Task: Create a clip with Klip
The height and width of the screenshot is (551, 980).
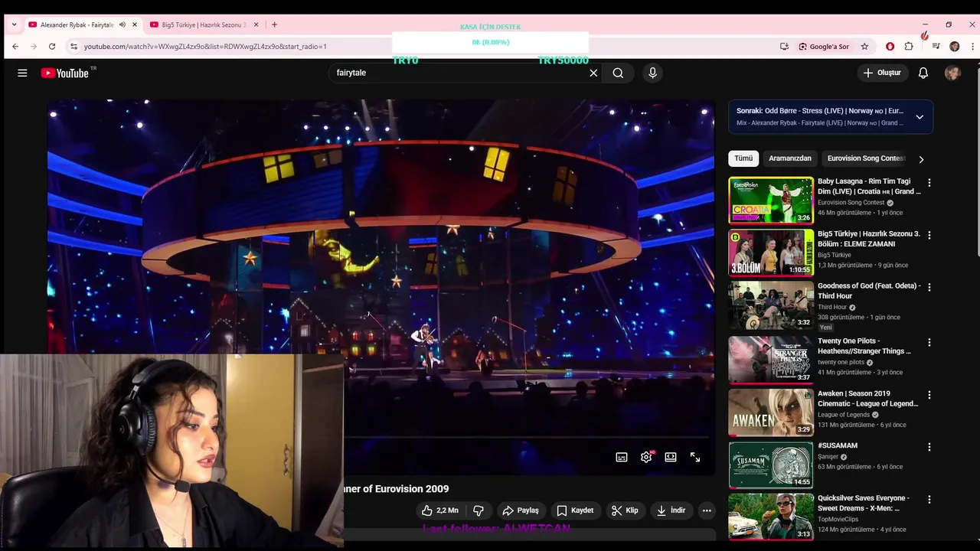Action: 625,510
